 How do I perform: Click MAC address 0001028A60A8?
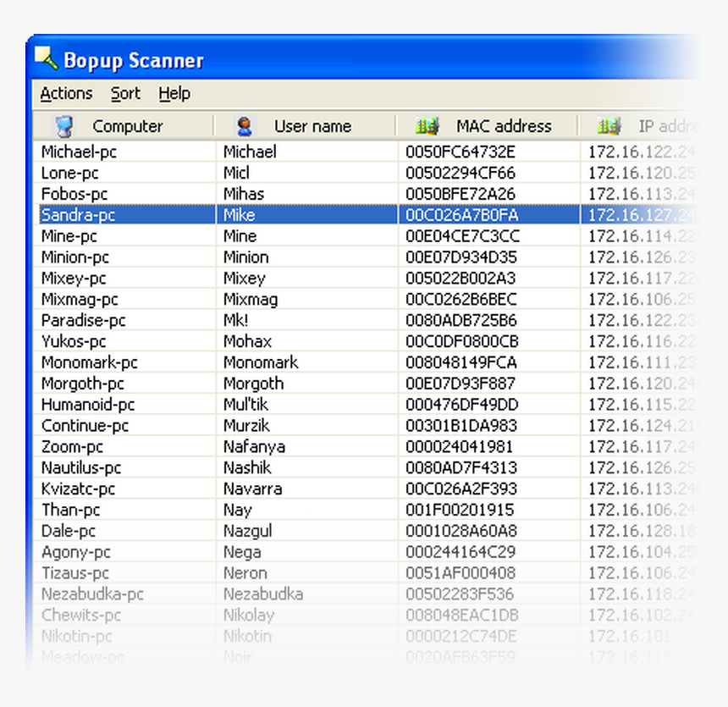461,531
